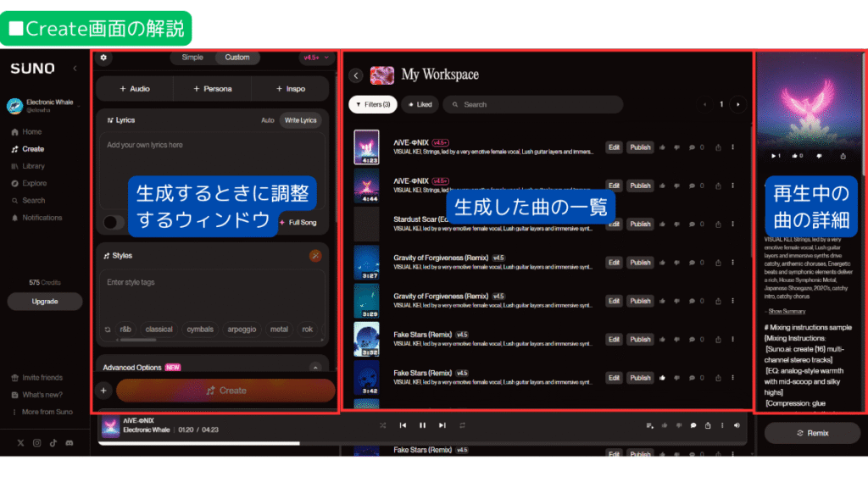Unlike the Fake Stars 3:42 song

pyautogui.click(x=662, y=378)
